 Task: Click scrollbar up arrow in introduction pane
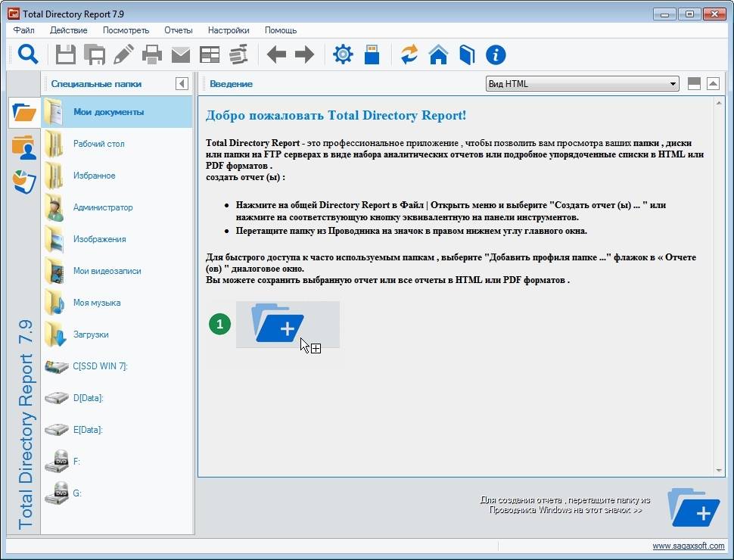pyautogui.click(x=719, y=103)
